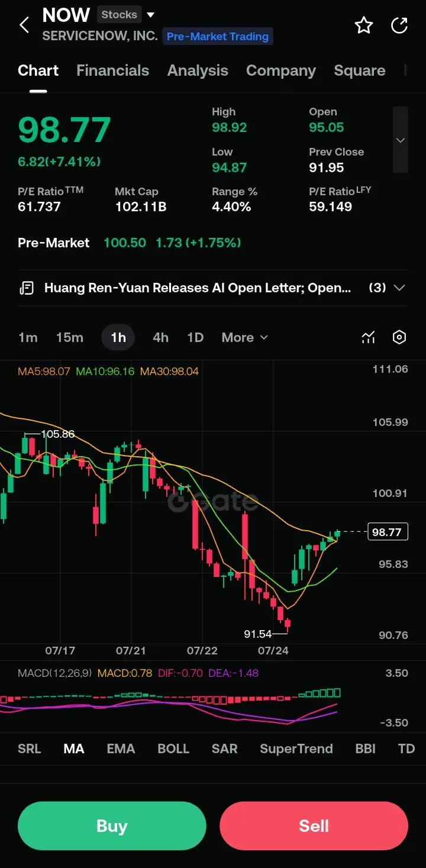Tap the MA10:96.16 legend value
Image resolution: width=426 pixels, height=868 pixels.
(x=105, y=372)
